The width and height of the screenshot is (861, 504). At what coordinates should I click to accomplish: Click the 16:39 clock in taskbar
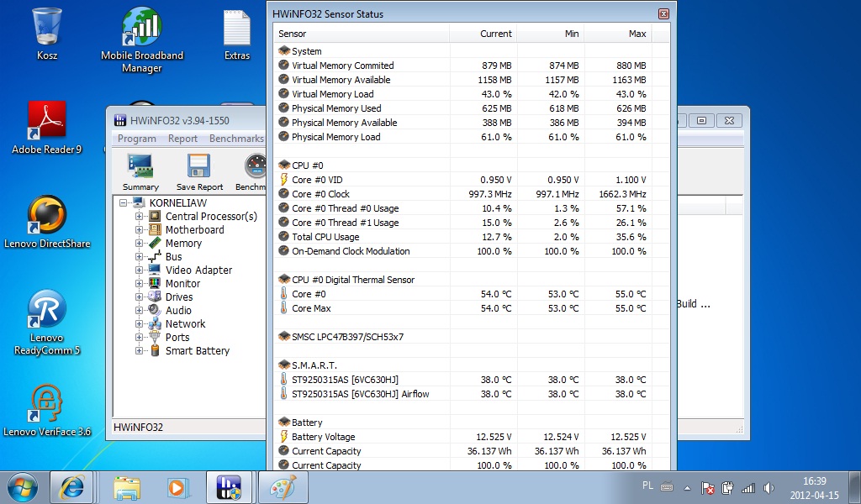pos(814,481)
